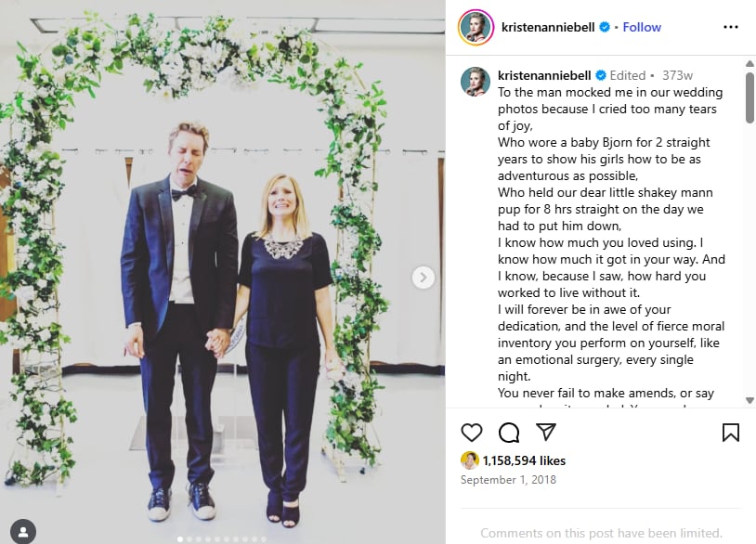
Task: Jump to second carousel indicator dot
Action: pos(190,538)
